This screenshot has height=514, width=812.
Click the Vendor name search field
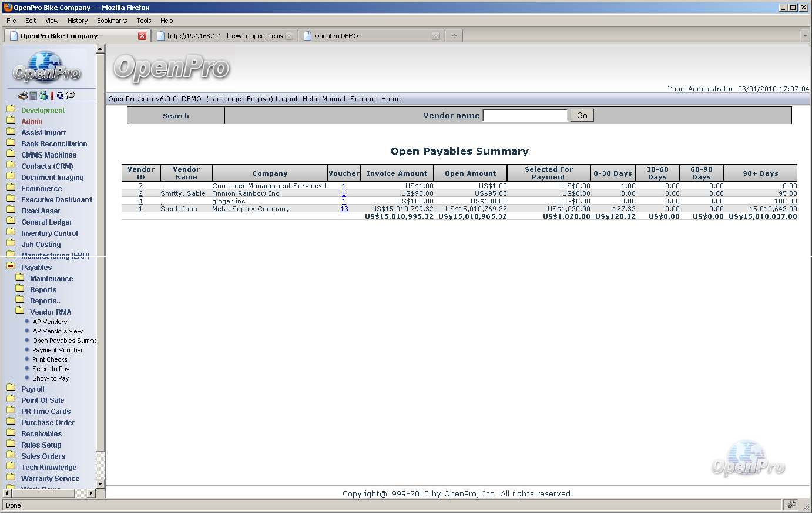[x=525, y=116]
